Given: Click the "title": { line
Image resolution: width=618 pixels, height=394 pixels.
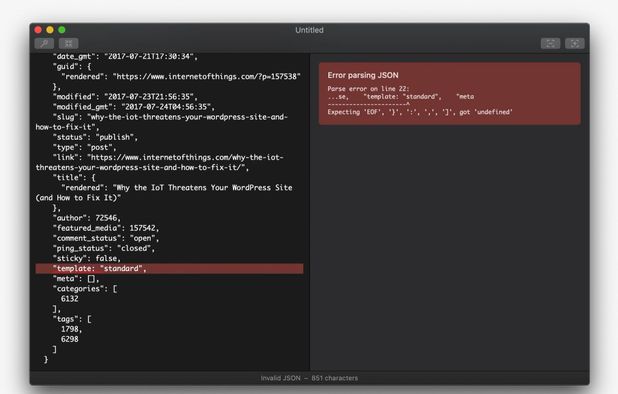Looking at the screenshot, I should tap(74, 178).
